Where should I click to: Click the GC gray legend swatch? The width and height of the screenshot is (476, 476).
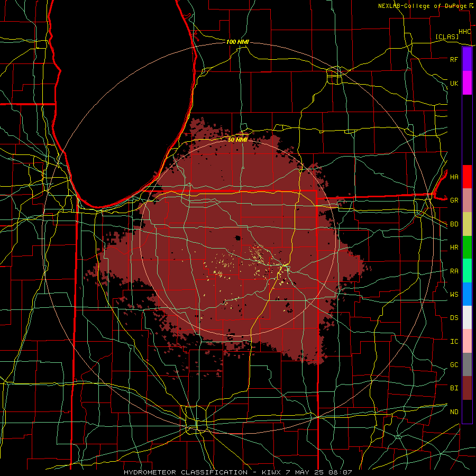467,364
